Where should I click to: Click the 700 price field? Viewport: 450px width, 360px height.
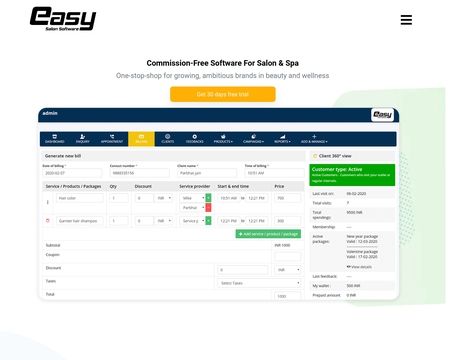point(287,198)
